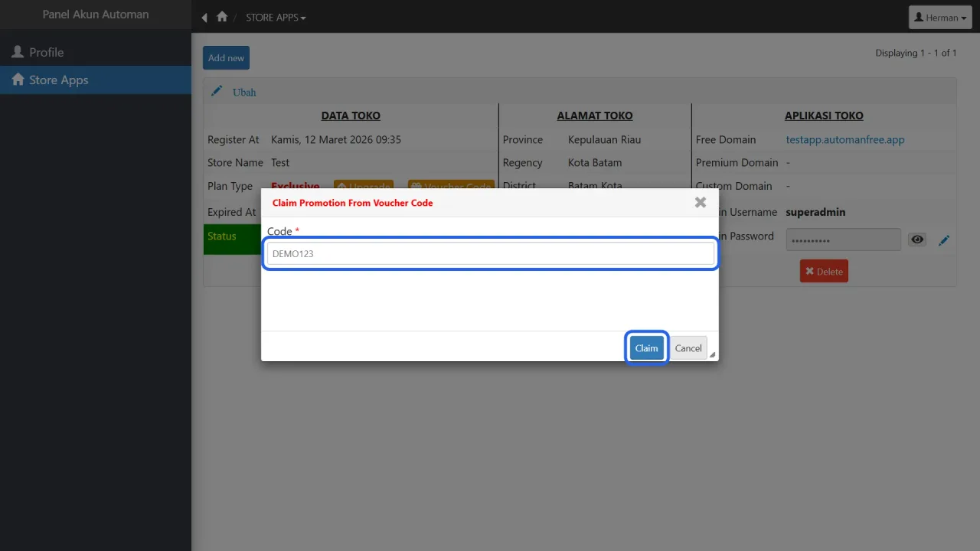
Task: Click the admin password field
Action: 843,240
